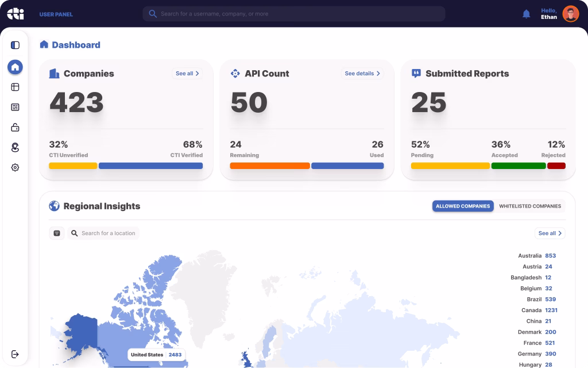Image resolution: width=588 pixels, height=368 pixels.
Task: Click the 26 Used value
Action: pyautogui.click(x=378, y=144)
